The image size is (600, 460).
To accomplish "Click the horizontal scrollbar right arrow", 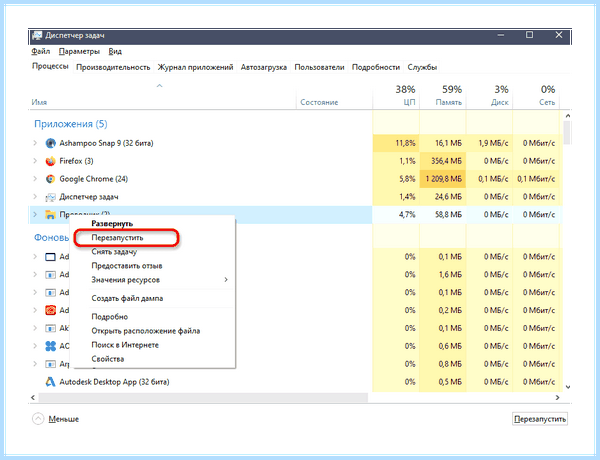I will click(x=558, y=398).
